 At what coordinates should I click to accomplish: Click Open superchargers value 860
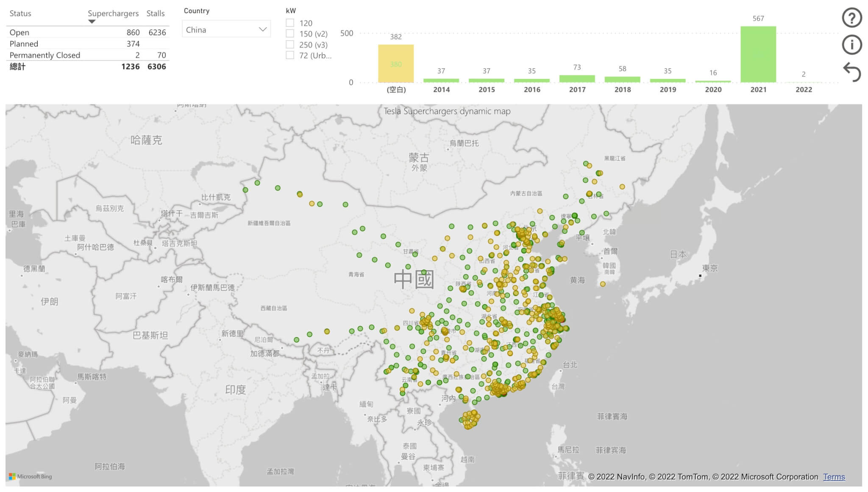click(133, 32)
